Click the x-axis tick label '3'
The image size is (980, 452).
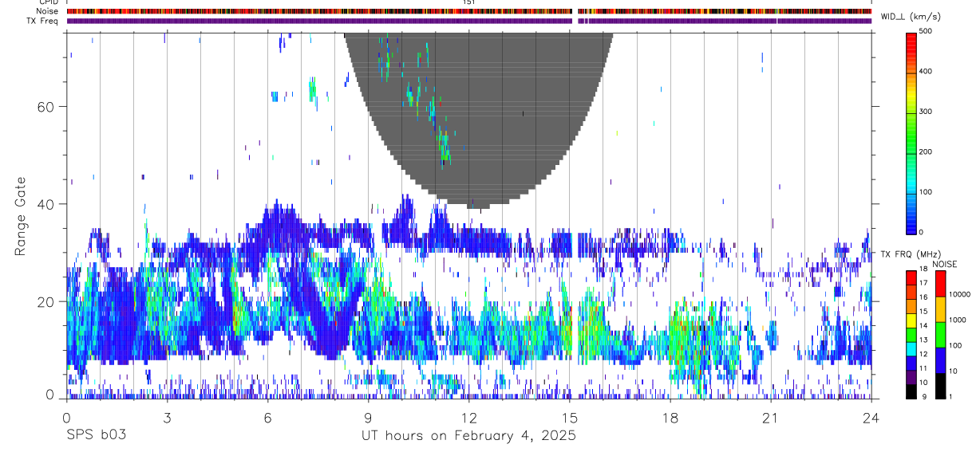(167, 417)
